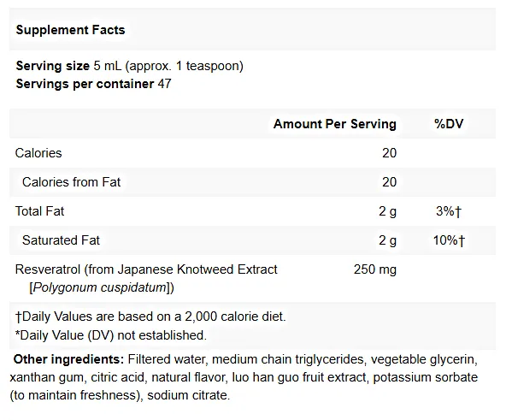506x420 pixels.
Task: Click the Saturated Fat 10% daily value
Action: point(449,240)
